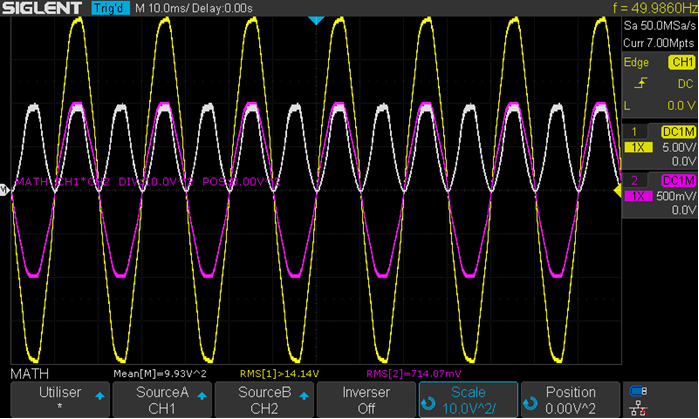The width and height of the screenshot is (699, 419).
Task: Toggle the Inverser Off setting
Action: [x=366, y=399]
